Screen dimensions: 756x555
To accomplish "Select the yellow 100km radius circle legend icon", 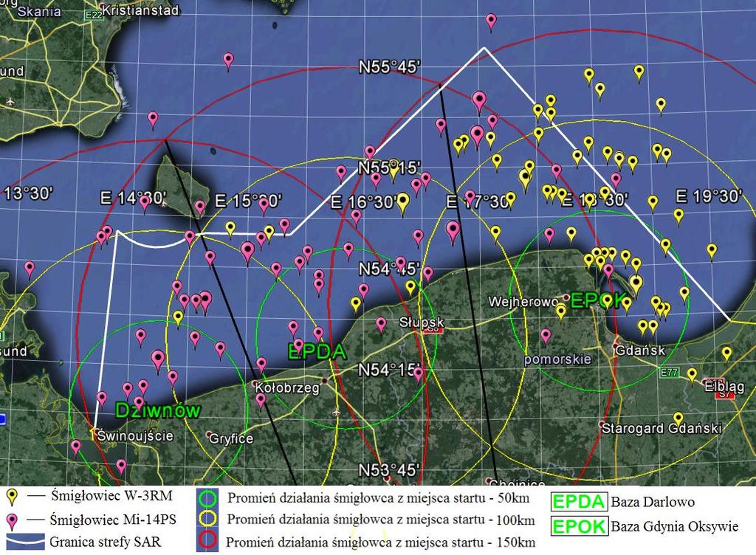I will point(207,520).
